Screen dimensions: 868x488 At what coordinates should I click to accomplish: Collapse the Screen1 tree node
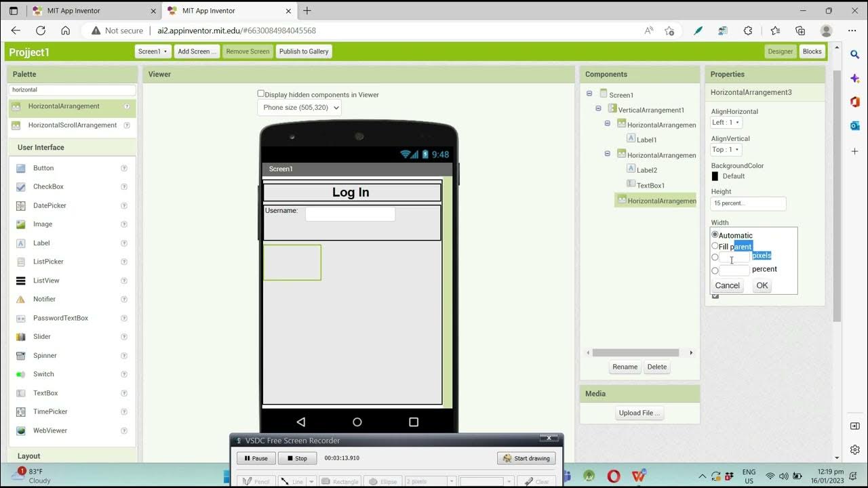point(589,94)
